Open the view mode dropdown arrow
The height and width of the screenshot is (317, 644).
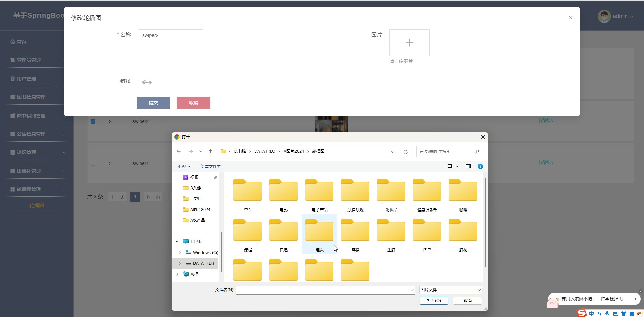point(457,166)
